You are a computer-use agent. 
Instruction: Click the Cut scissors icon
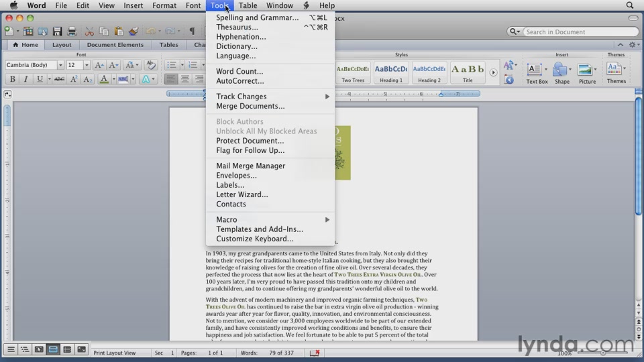click(89, 32)
